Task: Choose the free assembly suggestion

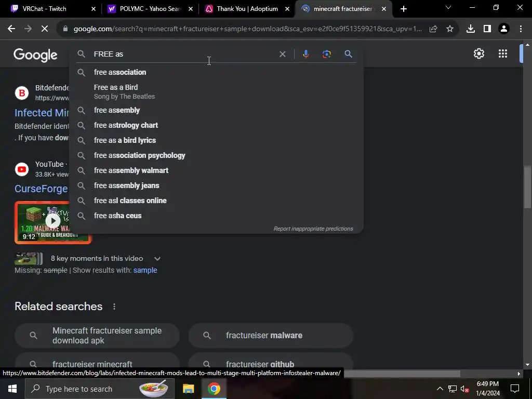Action: point(217,110)
